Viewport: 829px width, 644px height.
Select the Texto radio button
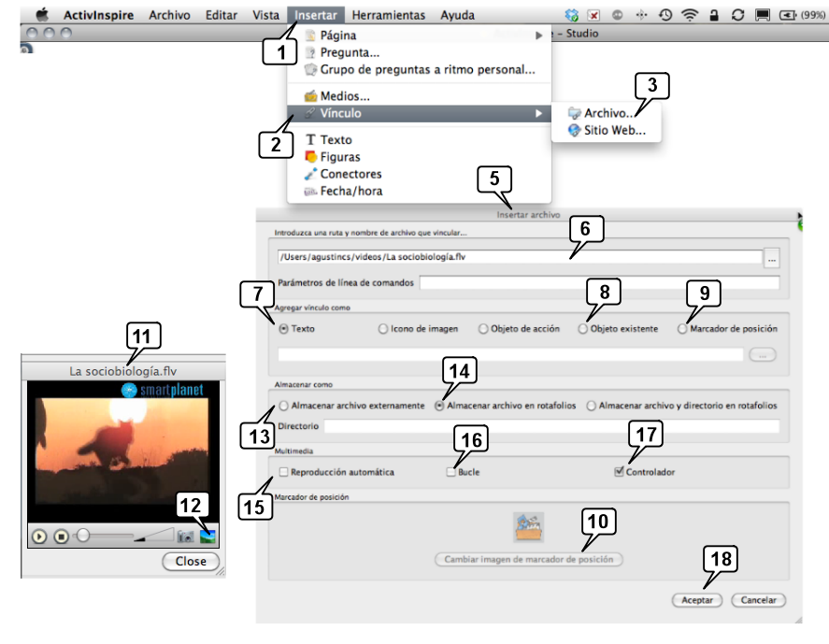[x=284, y=329]
